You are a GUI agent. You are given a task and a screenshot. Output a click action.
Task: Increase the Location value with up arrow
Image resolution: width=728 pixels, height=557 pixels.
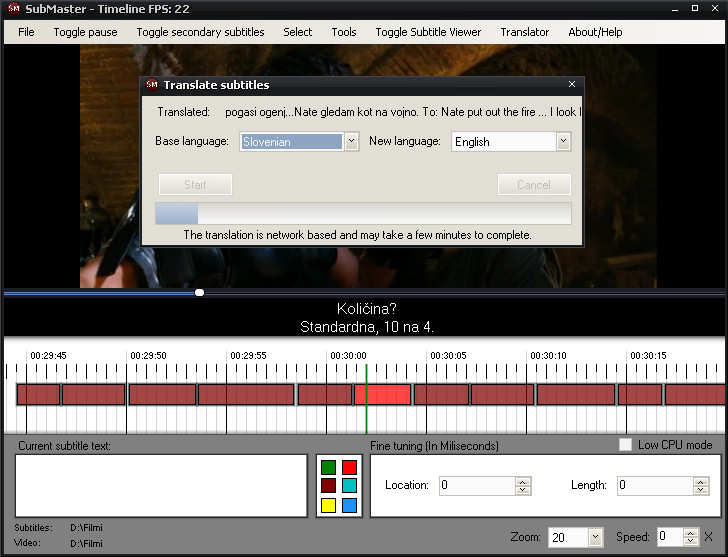point(523,482)
